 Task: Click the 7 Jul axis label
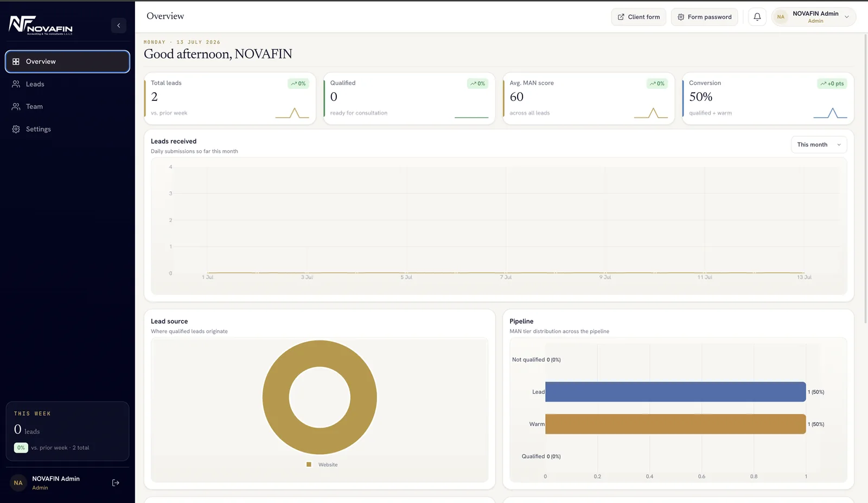pos(506,277)
